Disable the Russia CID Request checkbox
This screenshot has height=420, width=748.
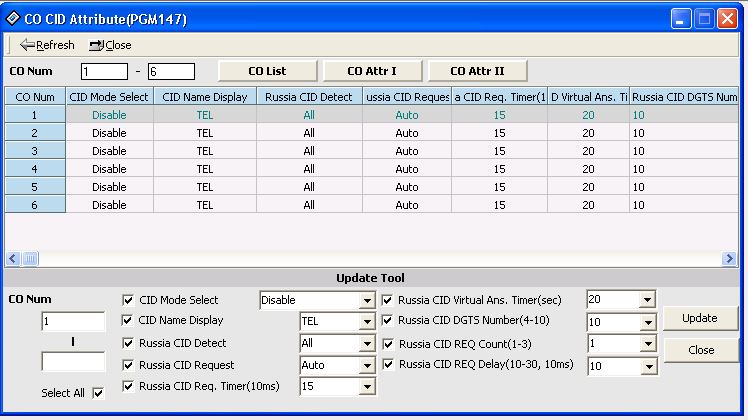(128, 366)
